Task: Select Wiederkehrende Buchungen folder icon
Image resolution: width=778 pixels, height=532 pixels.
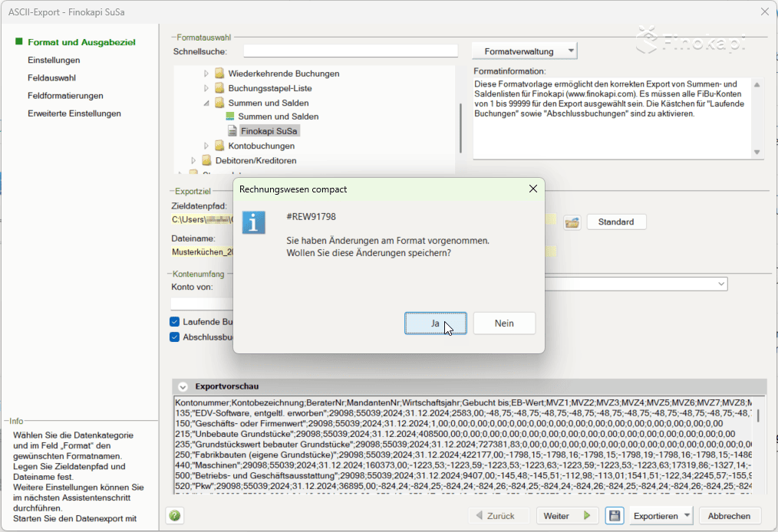Action: pyautogui.click(x=219, y=74)
